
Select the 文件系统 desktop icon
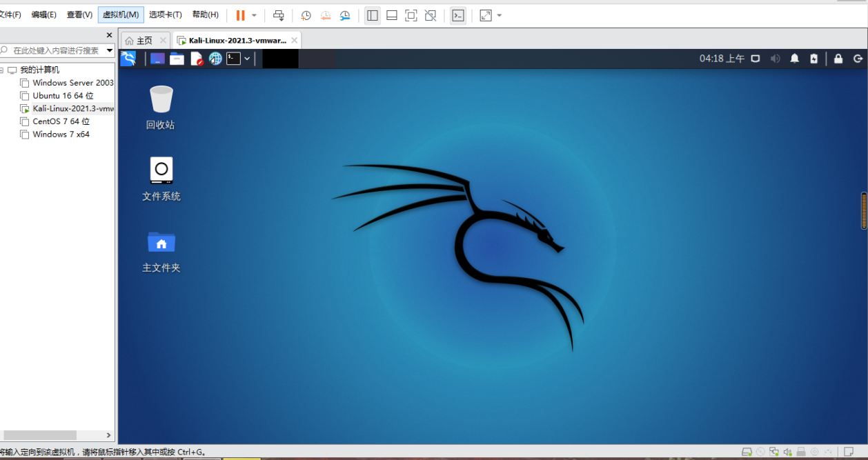(161, 179)
